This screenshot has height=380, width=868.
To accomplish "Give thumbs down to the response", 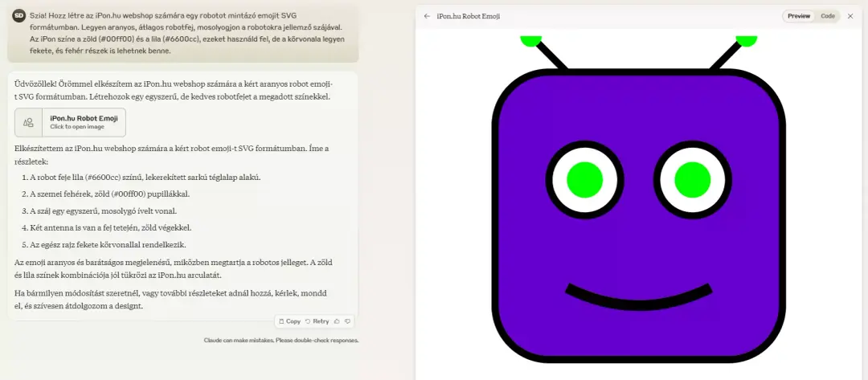I will (347, 321).
